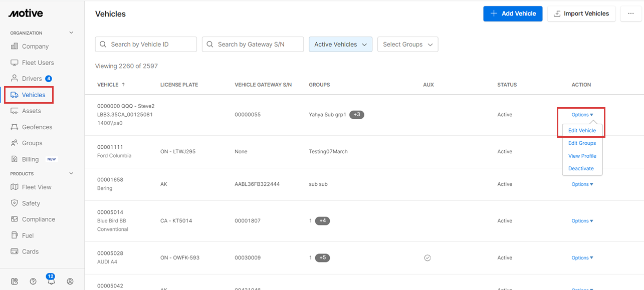Image resolution: width=644 pixels, height=290 pixels.
Task: Open the Cards section
Action: click(31, 251)
